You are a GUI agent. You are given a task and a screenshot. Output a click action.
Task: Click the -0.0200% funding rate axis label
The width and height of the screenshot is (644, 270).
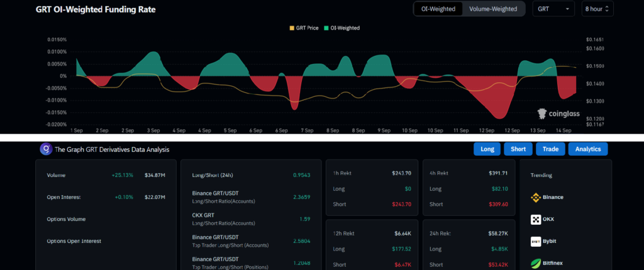coord(56,124)
